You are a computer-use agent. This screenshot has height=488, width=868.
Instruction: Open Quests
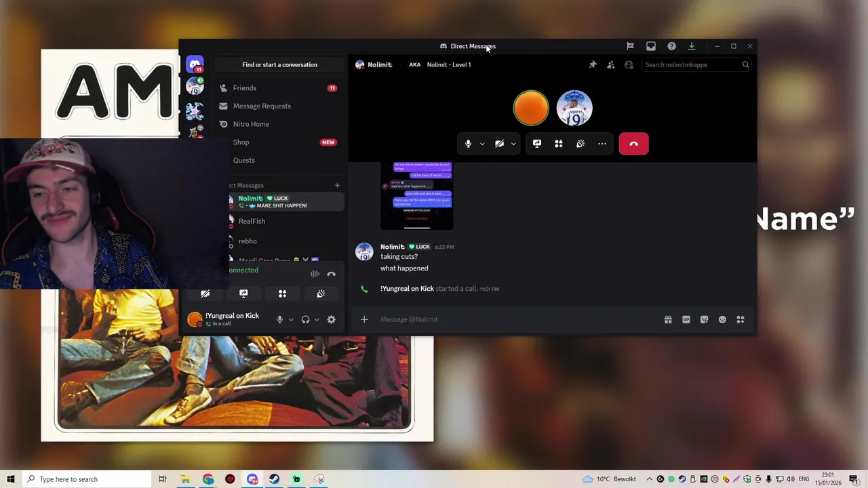tap(279, 161)
